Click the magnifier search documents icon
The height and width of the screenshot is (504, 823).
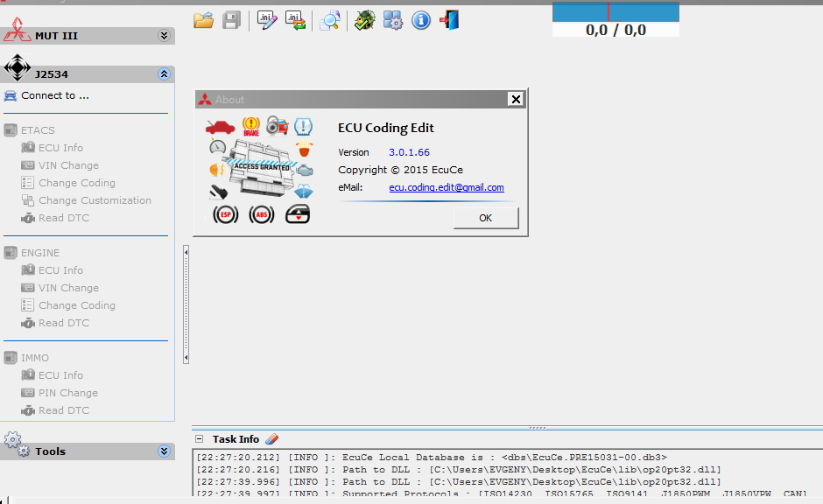[x=330, y=21]
